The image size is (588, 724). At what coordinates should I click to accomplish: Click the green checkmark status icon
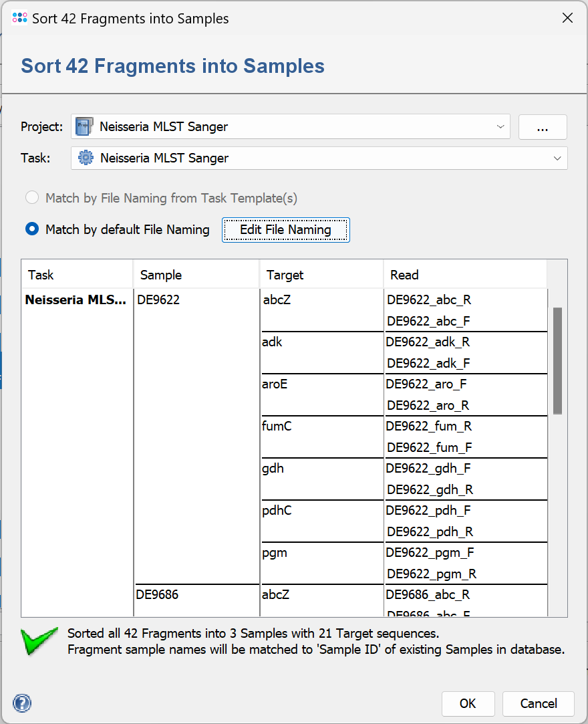[39, 640]
